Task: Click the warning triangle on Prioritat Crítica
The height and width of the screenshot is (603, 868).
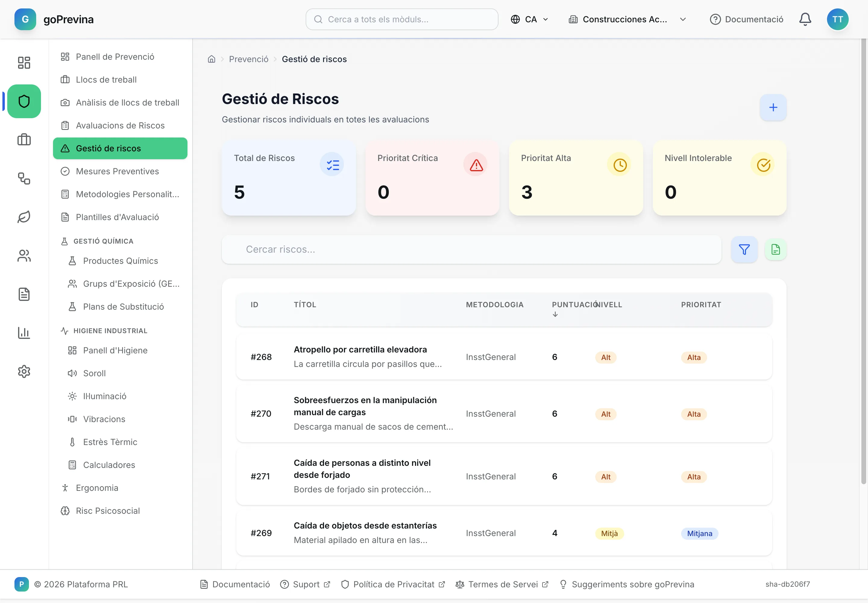Action: click(476, 164)
